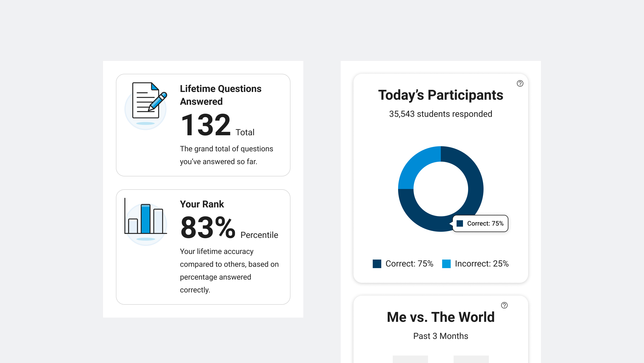The height and width of the screenshot is (363, 644).
Task: Click the Today's Participants title
Action: 441,95
